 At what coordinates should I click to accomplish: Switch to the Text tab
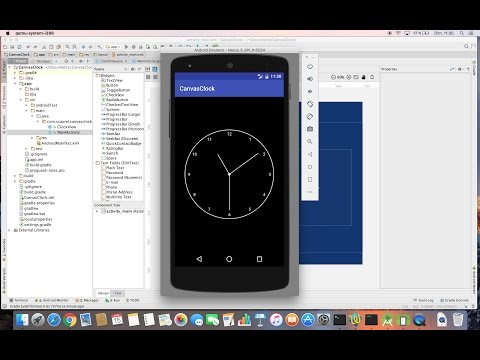point(118,293)
